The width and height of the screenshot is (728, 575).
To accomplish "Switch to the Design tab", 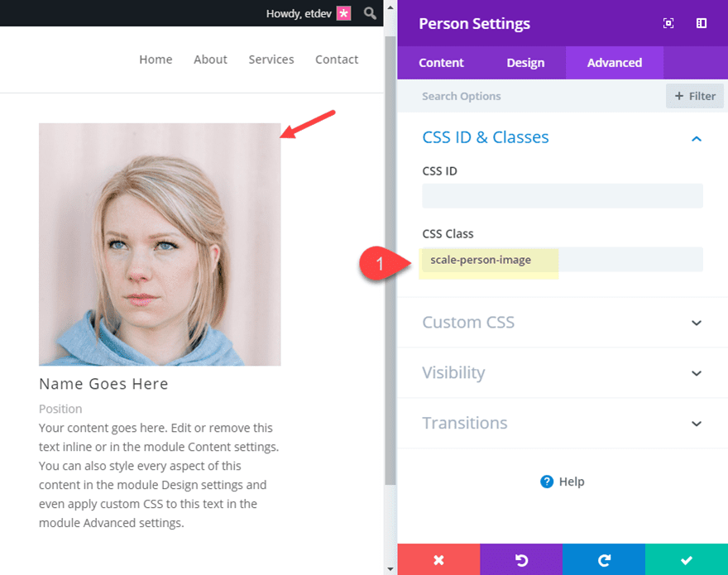I will pos(525,62).
